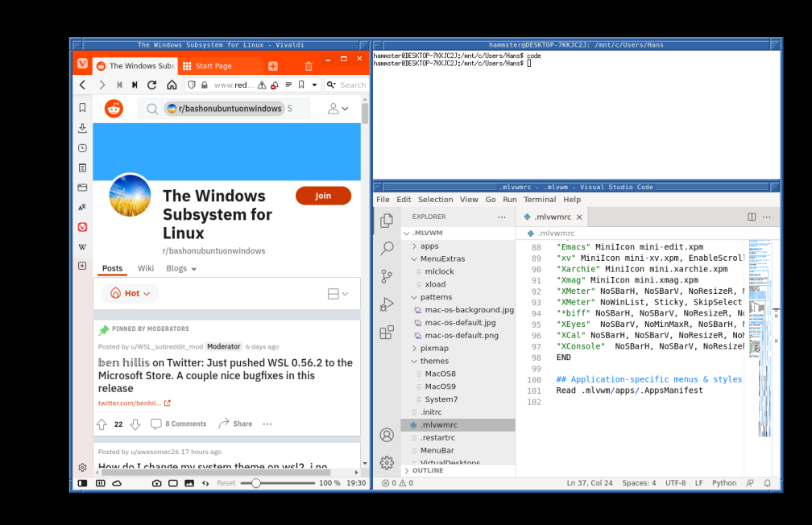The height and width of the screenshot is (525, 812).
Task: Toggle Vivaldi side panel visibility
Action: (x=82, y=483)
